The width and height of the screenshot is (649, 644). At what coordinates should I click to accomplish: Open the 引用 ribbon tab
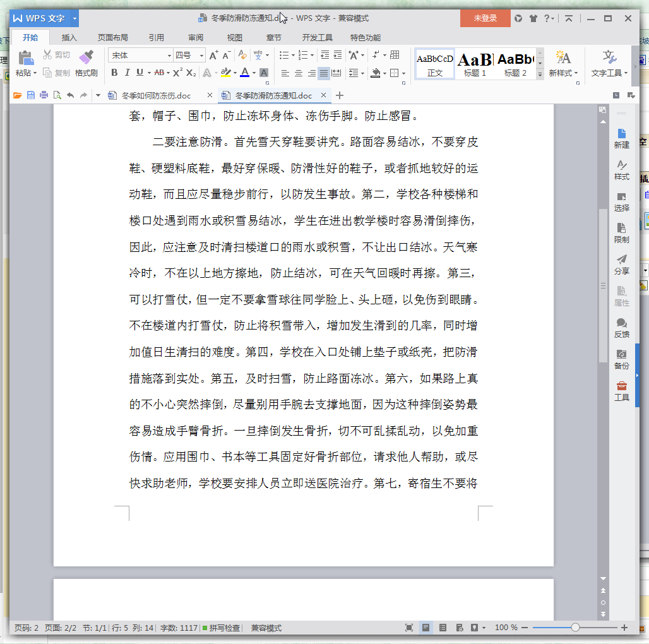pos(157,38)
